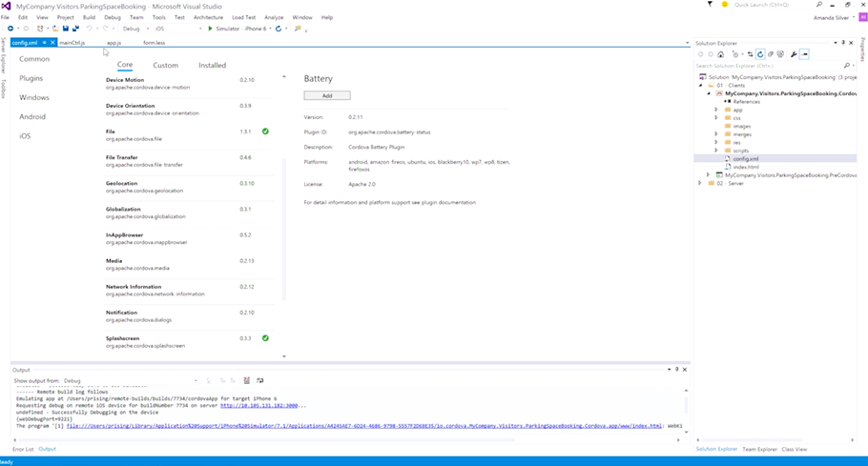Click the green installed checkmark for Splashscreen plugin

pos(265,338)
